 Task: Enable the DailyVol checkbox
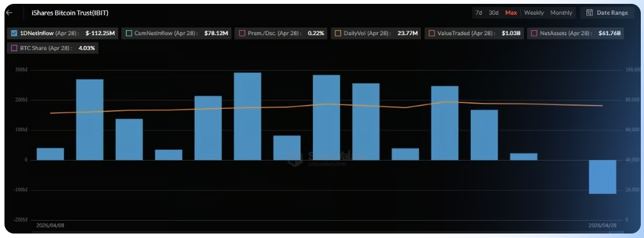pyautogui.click(x=338, y=33)
